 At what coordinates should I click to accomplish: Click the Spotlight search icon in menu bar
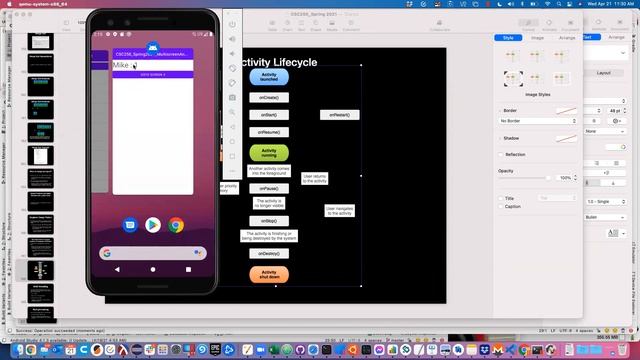pos(559,4)
